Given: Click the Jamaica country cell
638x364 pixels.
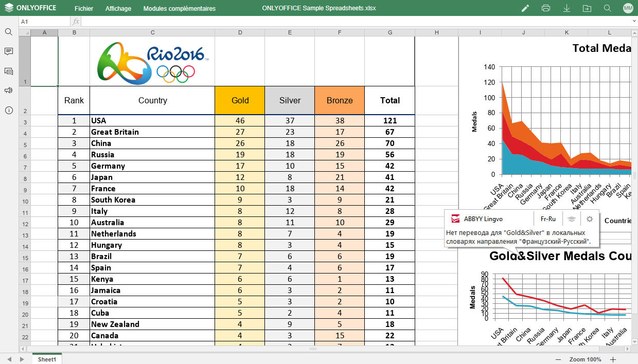Looking at the screenshot, I should coord(152,290).
